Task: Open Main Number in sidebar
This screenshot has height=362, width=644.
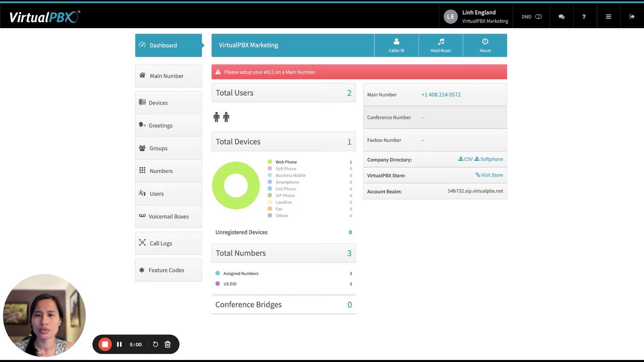Action: click(x=169, y=76)
